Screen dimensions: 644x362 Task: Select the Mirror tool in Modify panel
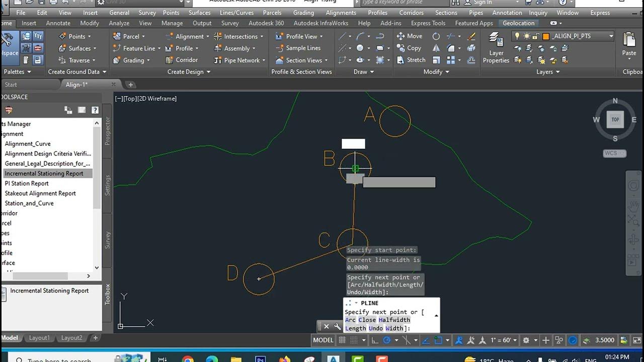[436, 48]
